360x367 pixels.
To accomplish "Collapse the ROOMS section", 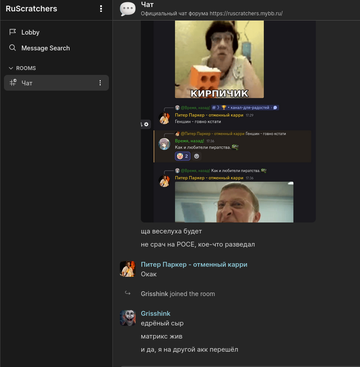I will tap(11, 68).
